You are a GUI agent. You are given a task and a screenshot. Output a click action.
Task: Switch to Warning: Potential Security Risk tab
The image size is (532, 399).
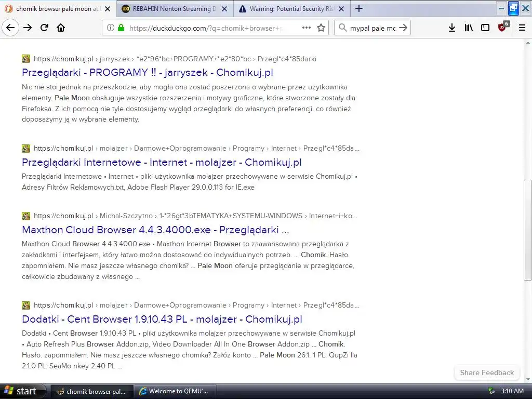tap(291, 9)
